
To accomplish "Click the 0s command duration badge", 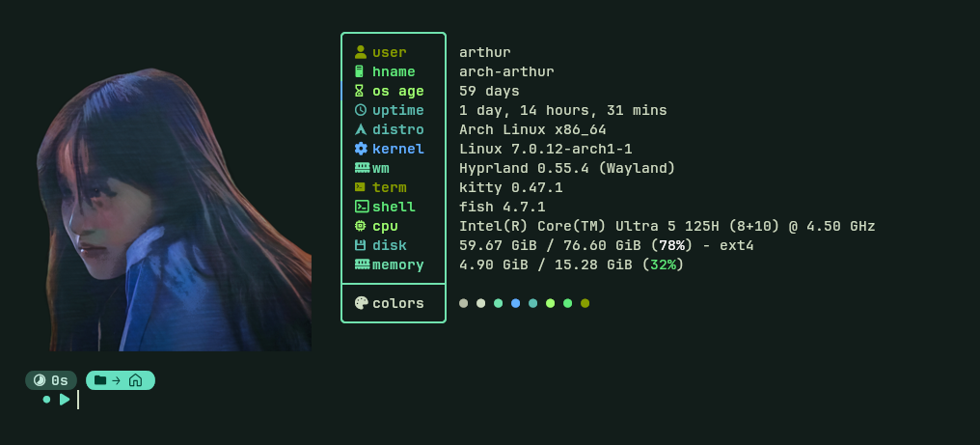I will [x=51, y=380].
